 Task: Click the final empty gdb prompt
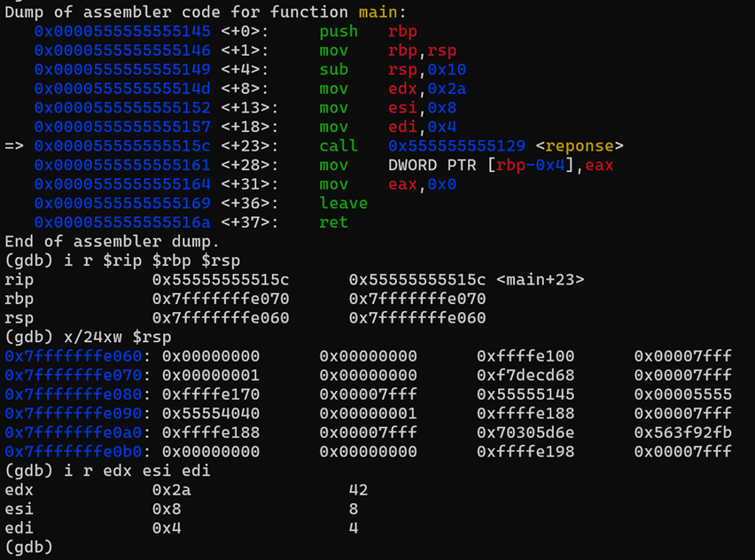(27, 548)
